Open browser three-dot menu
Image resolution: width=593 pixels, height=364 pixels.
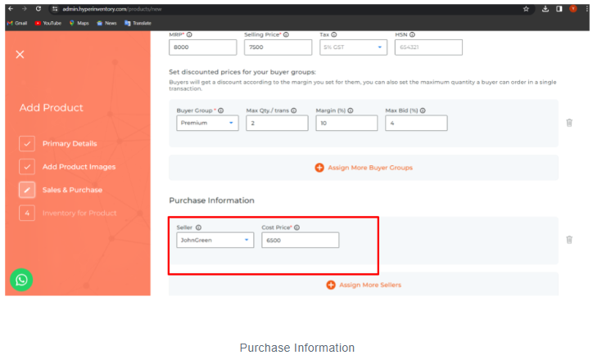pos(587,9)
